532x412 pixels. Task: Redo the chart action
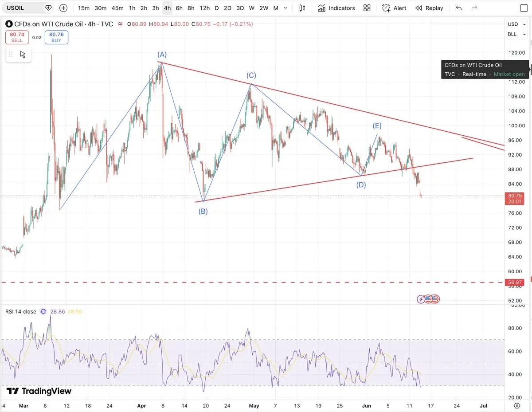(474, 8)
